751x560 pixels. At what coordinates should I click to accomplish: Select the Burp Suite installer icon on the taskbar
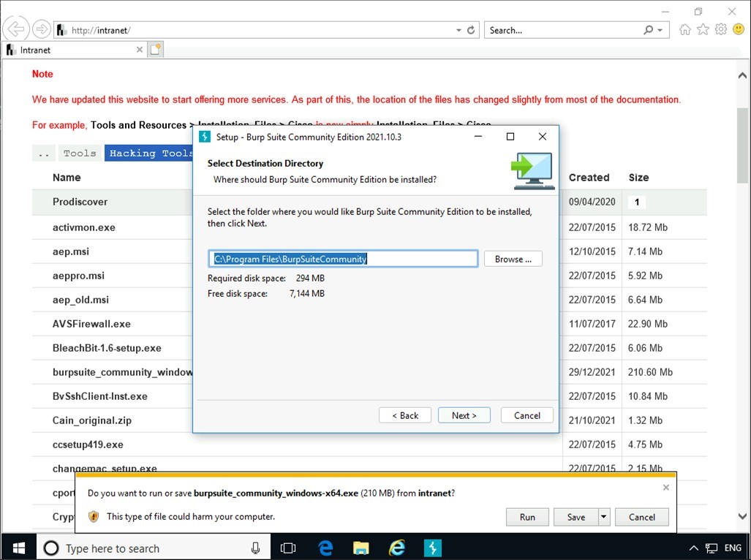click(x=433, y=548)
